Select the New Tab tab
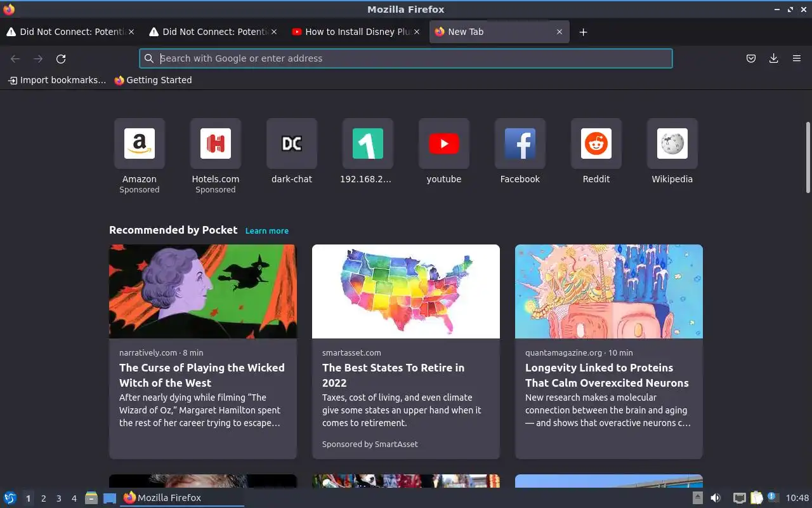Screen dimensions: 812x508 click(499, 32)
